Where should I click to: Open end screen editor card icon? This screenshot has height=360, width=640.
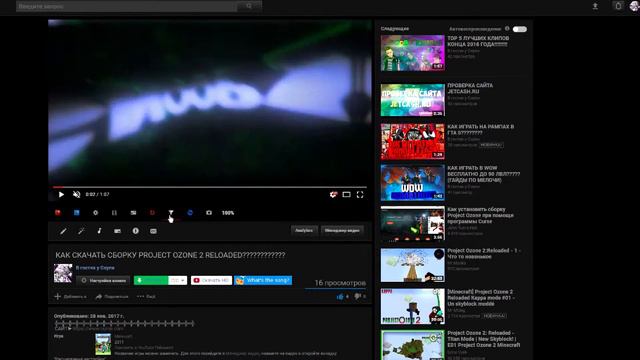tap(118, 231)
